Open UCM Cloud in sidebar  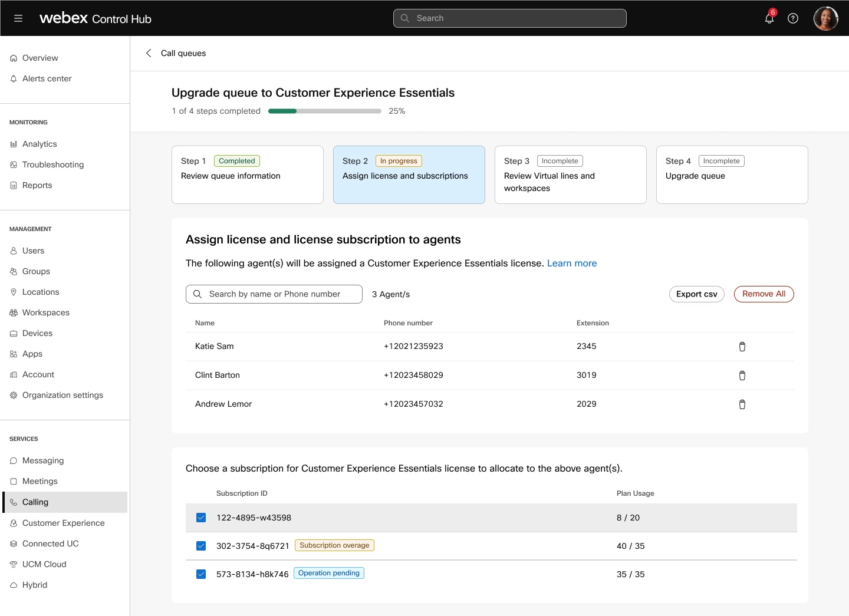(x=65, y=564)
